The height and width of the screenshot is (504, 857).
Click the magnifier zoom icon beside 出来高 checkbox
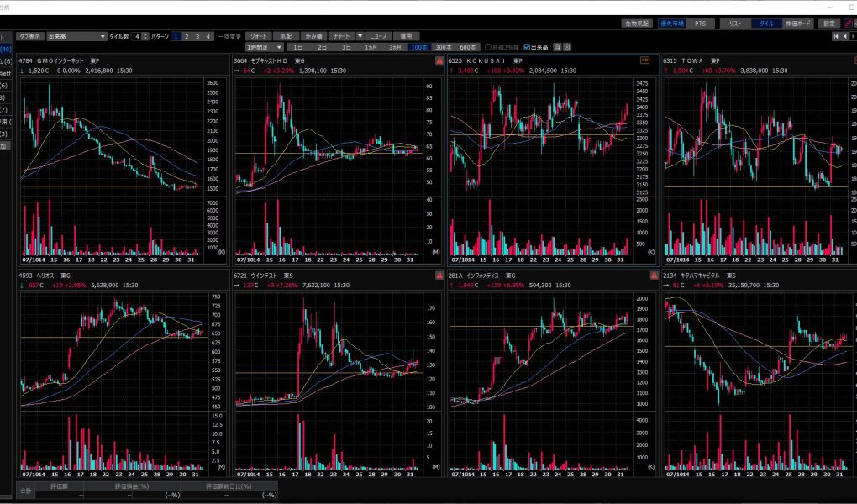click(x=559, y=47)
